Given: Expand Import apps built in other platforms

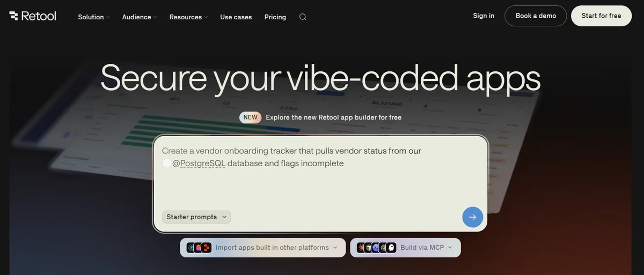Looking at the screenshot, I should [x=263, y=248].
